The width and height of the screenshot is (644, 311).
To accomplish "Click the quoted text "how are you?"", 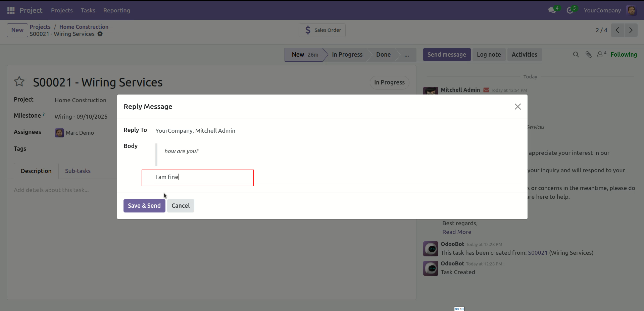I will click(x=181, y=151).
